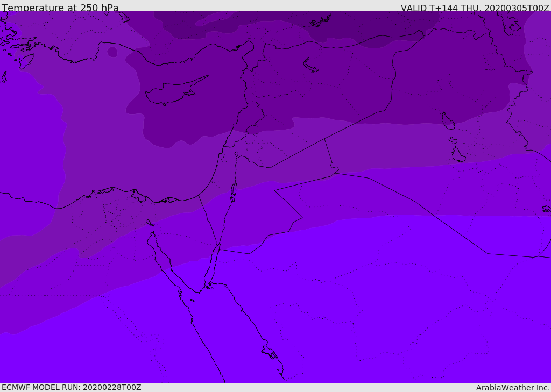Click the 'VALID T+144 THU. 20200305T00Z' label
The width and height of the screenshot is (551, 392).
click(x=475, y=8)
